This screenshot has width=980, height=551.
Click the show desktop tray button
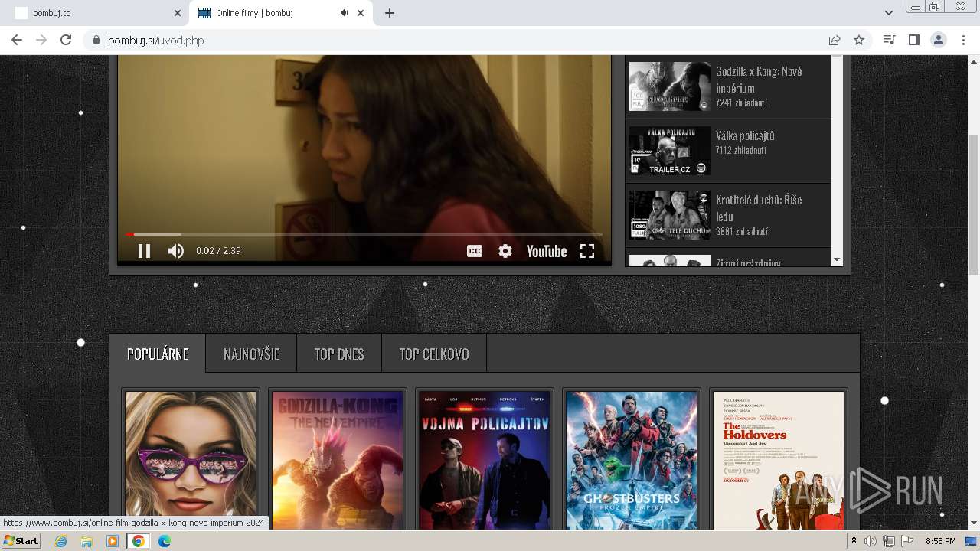tap(972, 541)
